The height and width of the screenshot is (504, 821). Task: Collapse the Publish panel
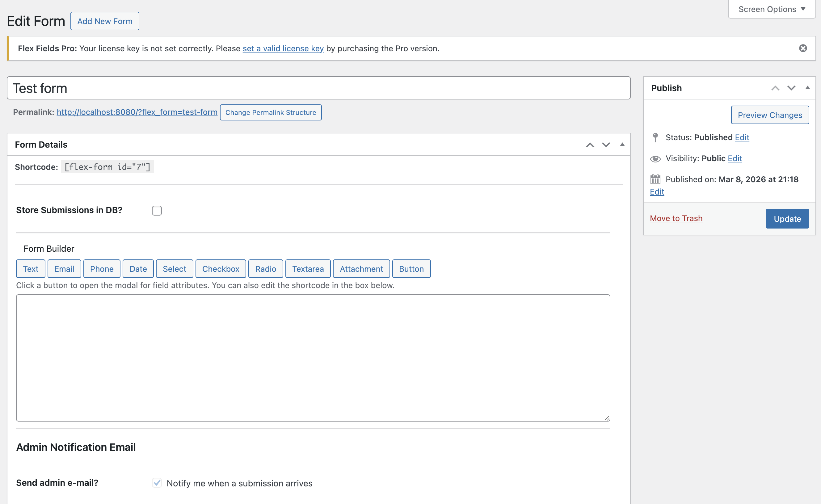pyautogui.click(x=808, y=88)
